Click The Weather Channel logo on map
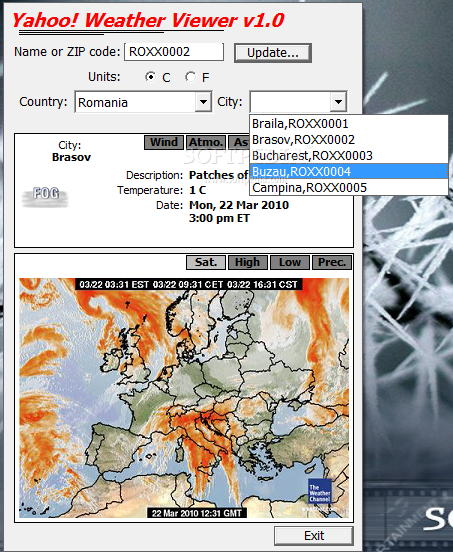This screenshot has height=552, width=453. coord(320,491)
